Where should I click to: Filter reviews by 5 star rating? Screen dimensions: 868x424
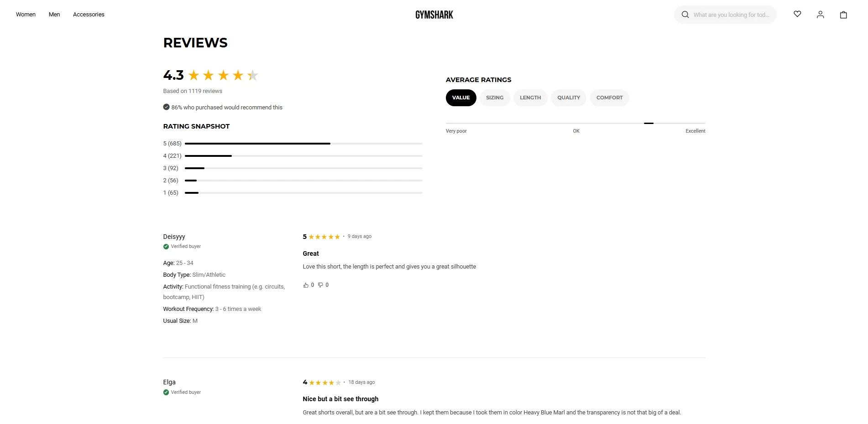click(x=172, y=144)
